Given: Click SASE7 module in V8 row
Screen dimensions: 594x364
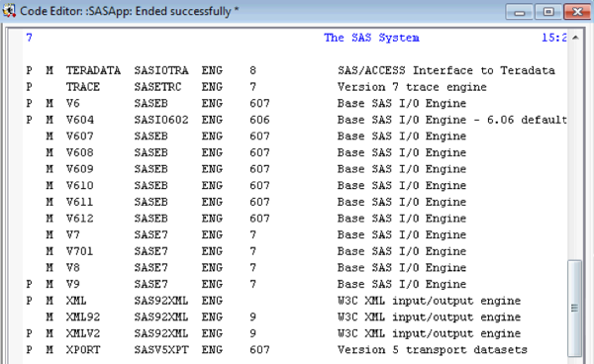Looking at the screenshot, I should [150, 268].
